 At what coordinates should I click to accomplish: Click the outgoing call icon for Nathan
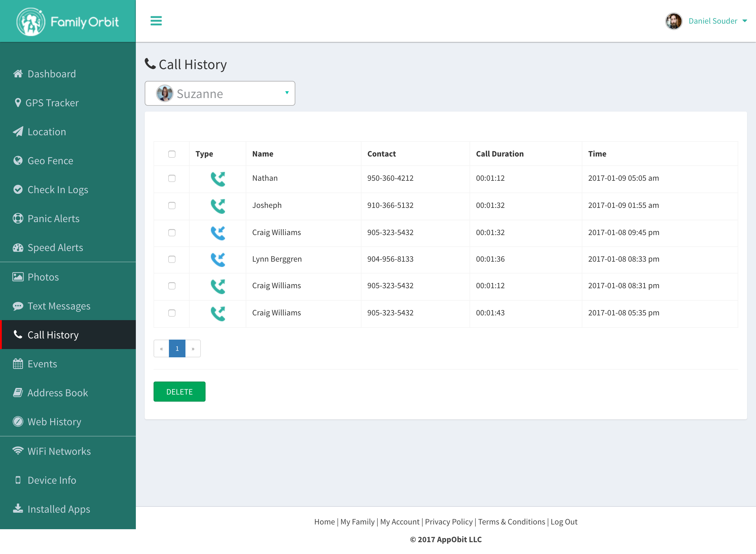click(x=218, y=179)
